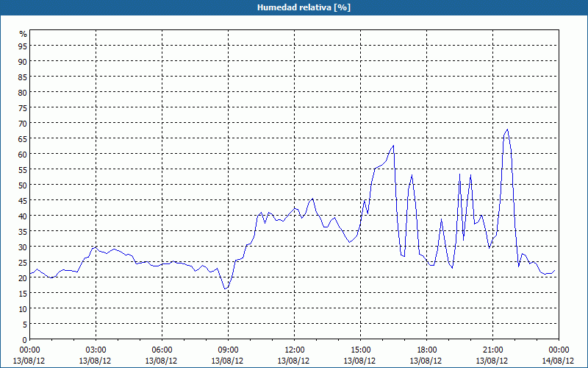588x368 pixels.
Task: Select the 25 label on the Y axis
Action: click(x=23, y=262)
